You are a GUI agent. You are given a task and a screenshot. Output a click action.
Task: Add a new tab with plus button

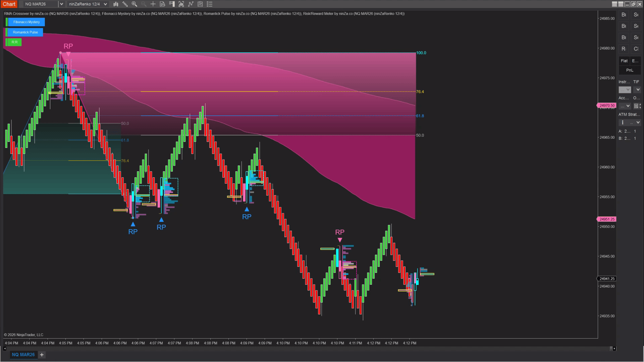point(42,355)
